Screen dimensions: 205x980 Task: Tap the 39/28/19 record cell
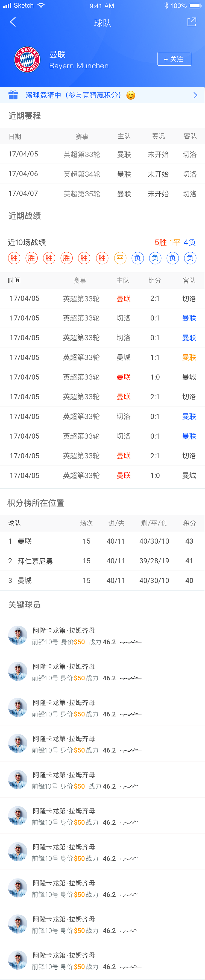[154, 561]
